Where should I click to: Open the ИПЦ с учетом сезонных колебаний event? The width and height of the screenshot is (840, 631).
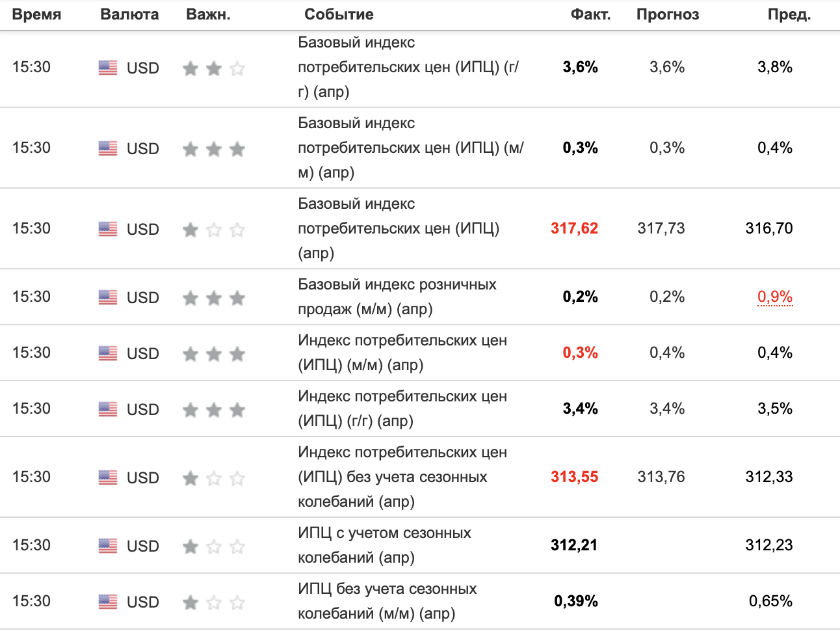(x=384, y=545)
